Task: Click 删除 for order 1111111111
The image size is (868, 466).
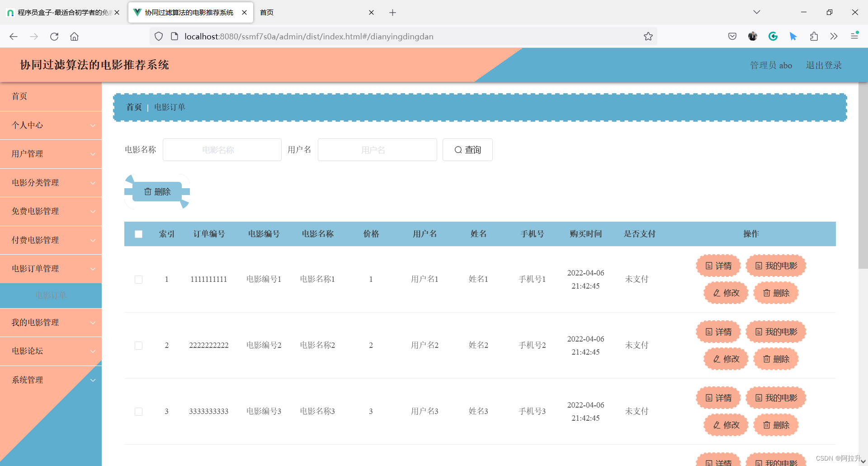Action: tap(776, 293)
